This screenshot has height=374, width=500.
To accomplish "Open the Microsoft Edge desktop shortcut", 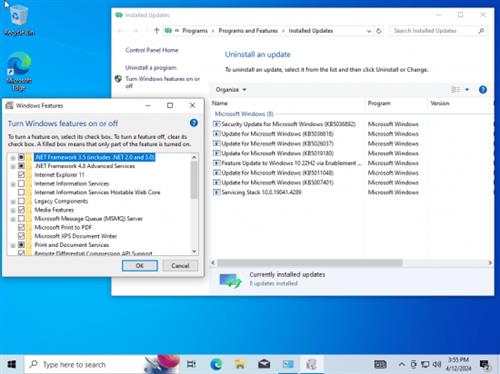I will 19,71.
